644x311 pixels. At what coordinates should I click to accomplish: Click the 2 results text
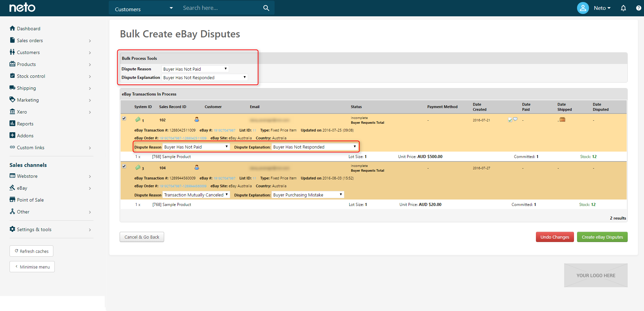(618, 218)
